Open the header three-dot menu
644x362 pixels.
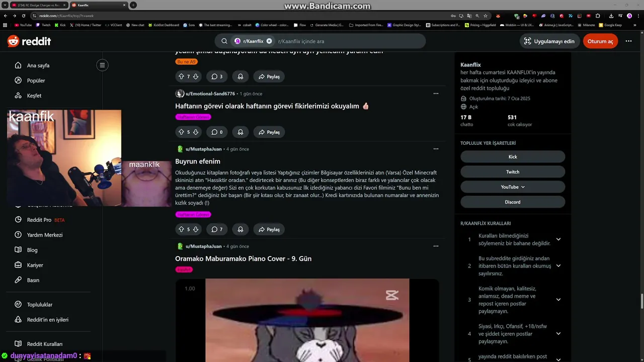coord(628,41)
